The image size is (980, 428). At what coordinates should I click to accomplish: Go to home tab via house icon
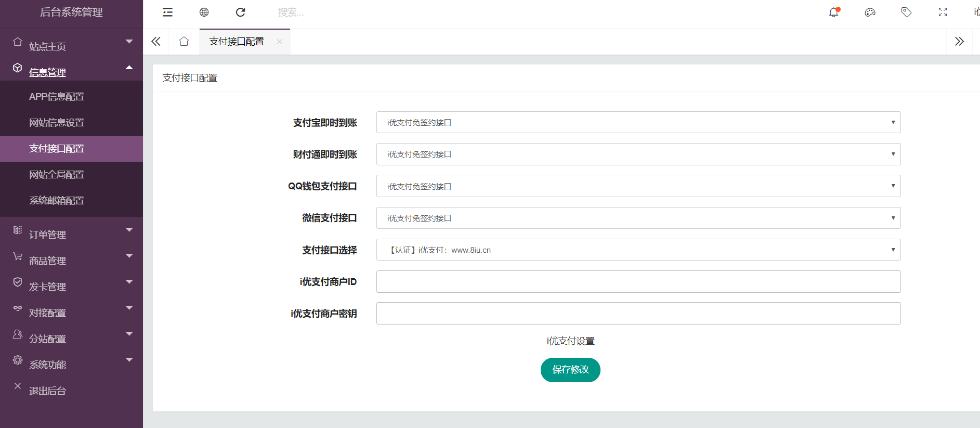point(184,42)
